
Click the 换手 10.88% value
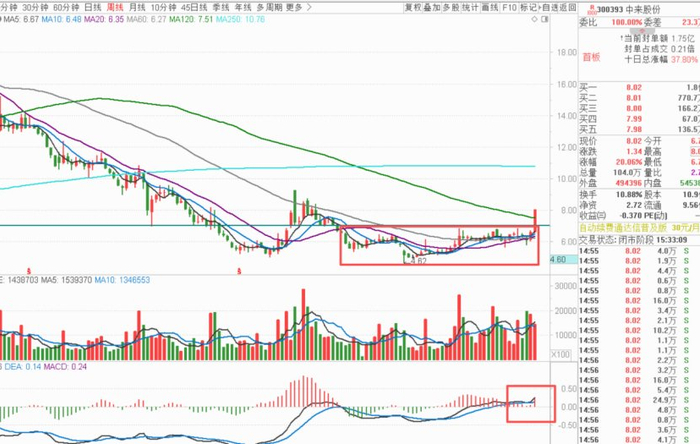pyautogui.click(x=629, y=195)
